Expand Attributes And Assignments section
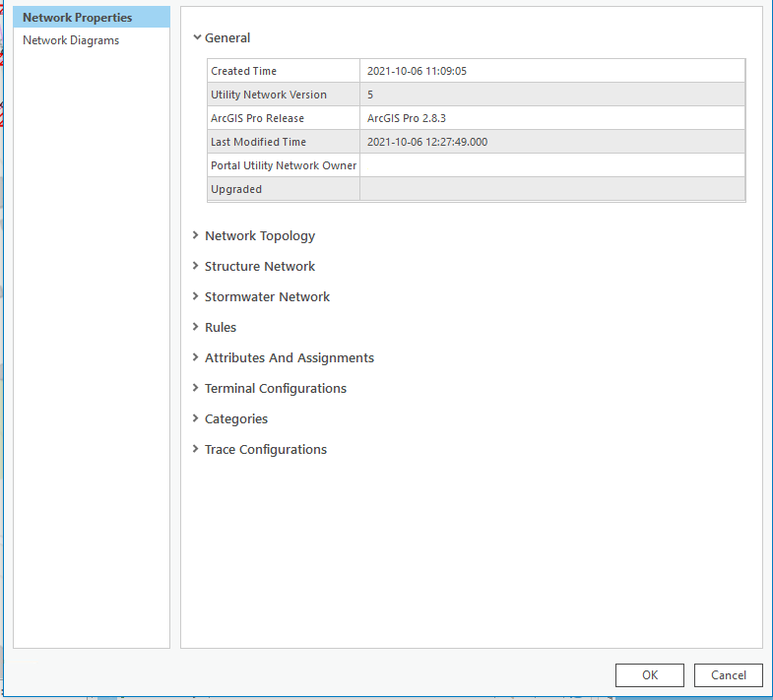 click(x=196, y=357)
